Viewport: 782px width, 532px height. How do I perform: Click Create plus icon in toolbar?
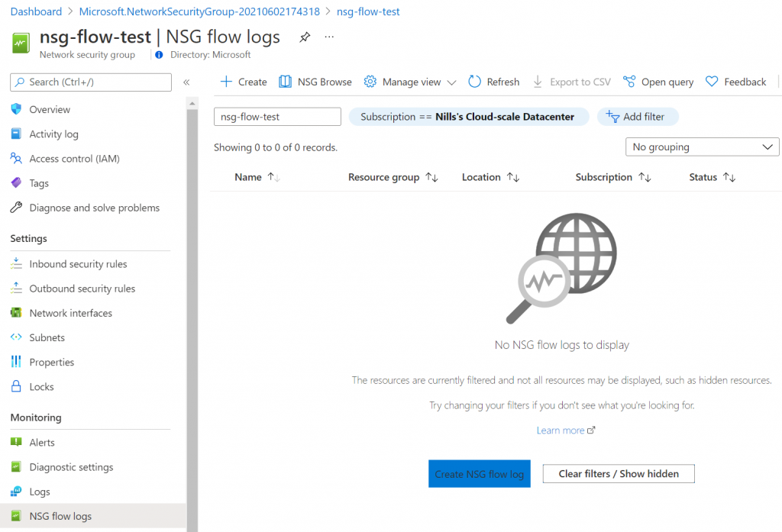[226, 82]
